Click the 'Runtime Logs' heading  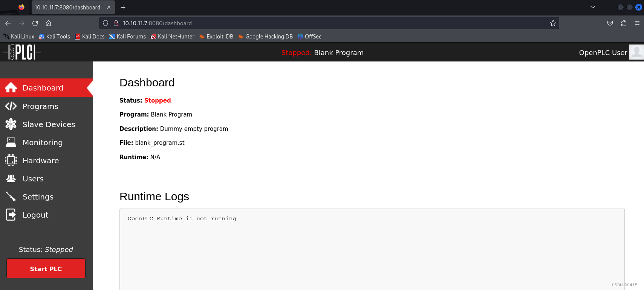(x=154, y=196)
